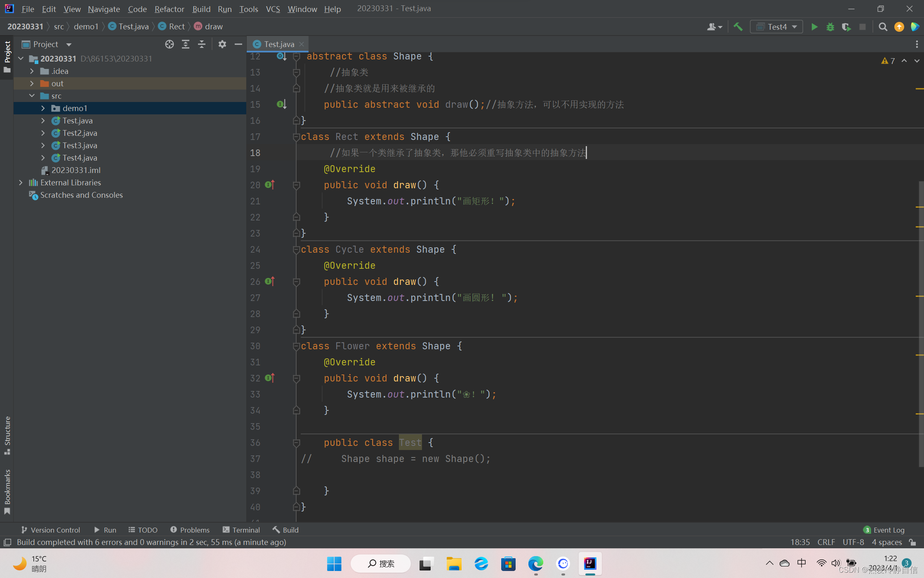Open the Event Log

[x=884, y=530]
